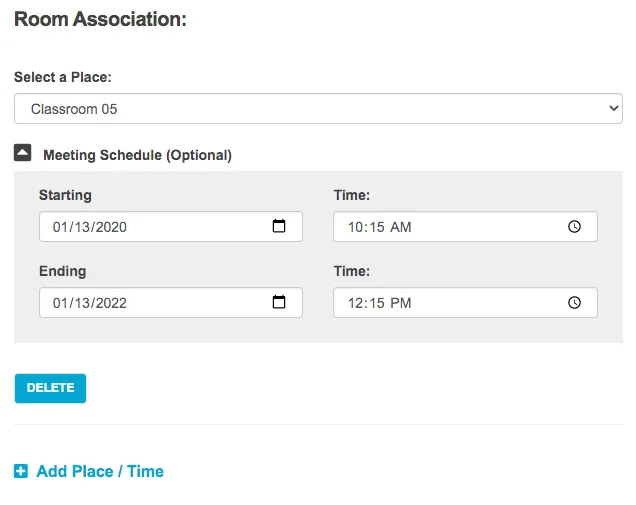Select the hour 10 in the starting time
The image size is (636, 505).
[x=356, y=227]
